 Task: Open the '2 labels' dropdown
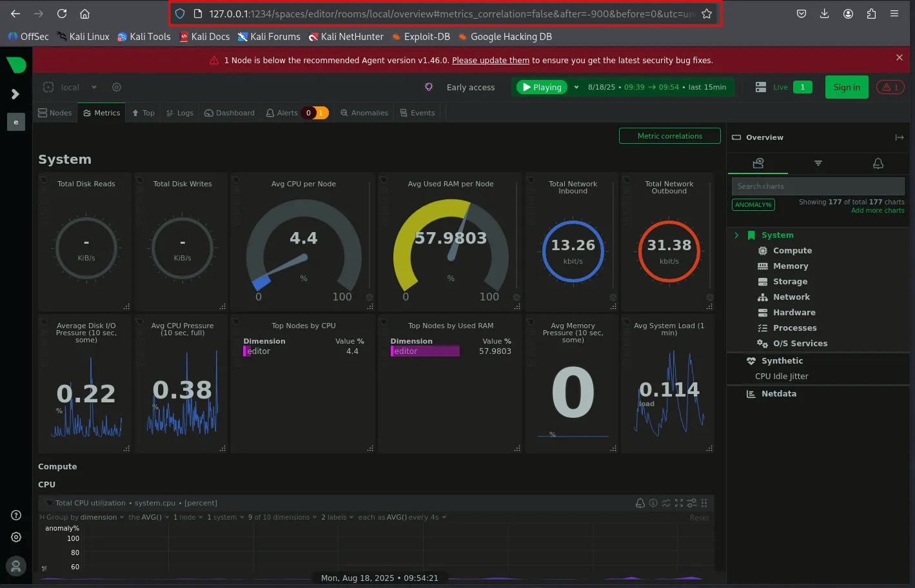tap(337, 517)
